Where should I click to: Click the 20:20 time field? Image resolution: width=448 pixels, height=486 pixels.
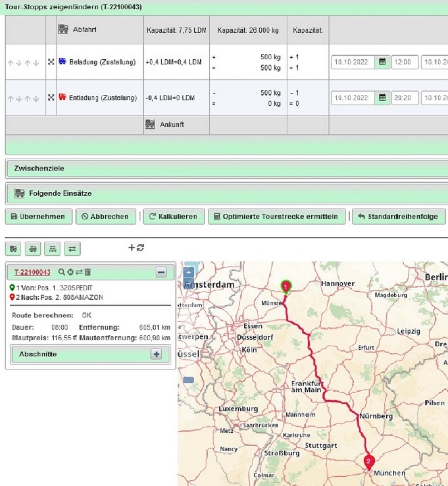click(405, 98)
